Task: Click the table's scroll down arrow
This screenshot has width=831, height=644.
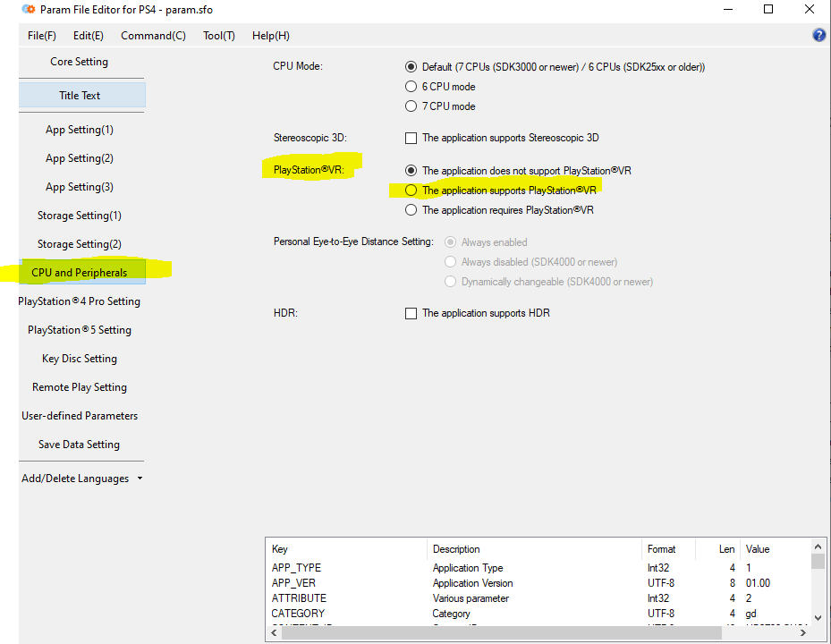Action: 818,617
